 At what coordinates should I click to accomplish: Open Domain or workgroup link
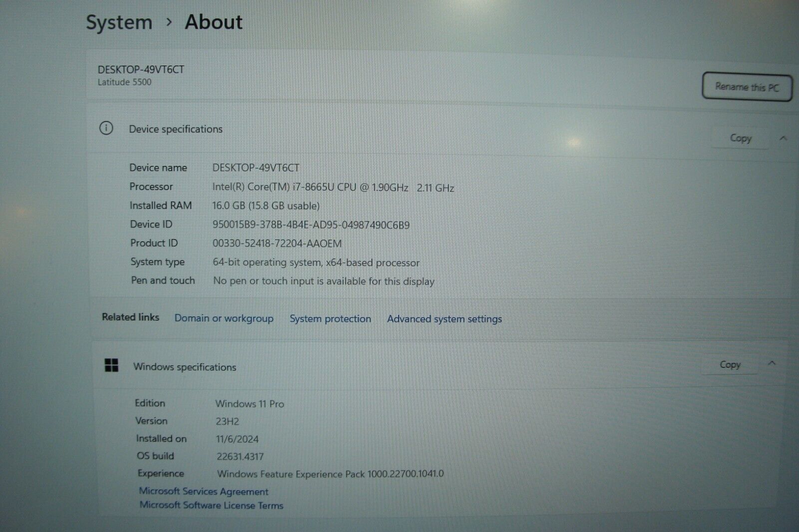(x=224, y=318)
